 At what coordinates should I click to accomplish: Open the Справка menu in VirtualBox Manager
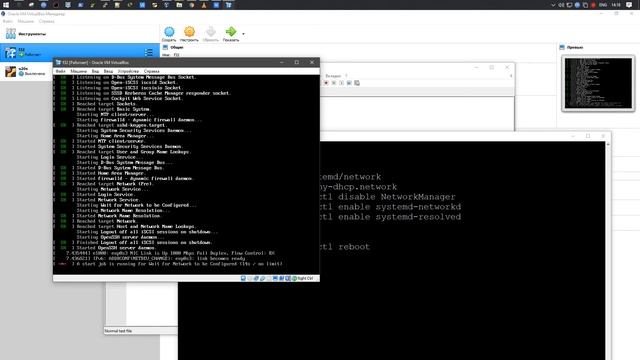[47, 21]
